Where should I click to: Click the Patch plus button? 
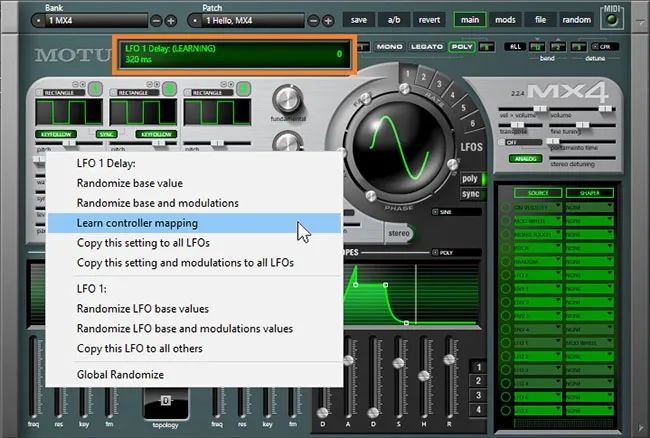tap(328, 21)
